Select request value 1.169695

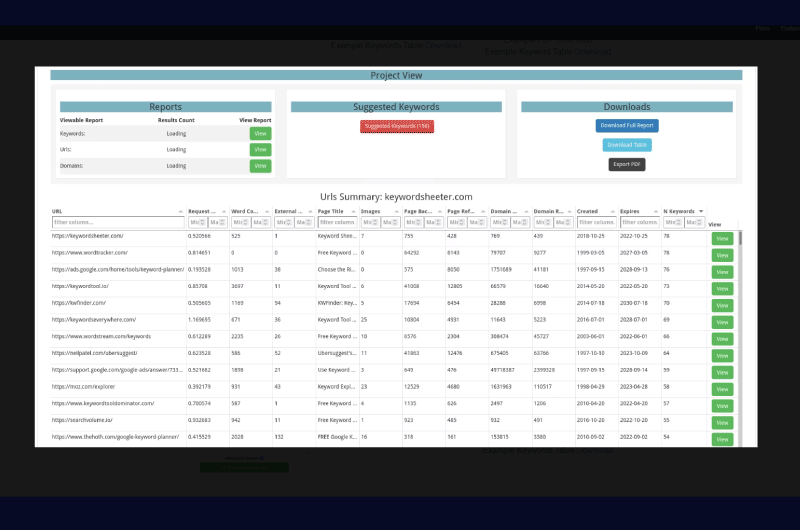(199, 320)
